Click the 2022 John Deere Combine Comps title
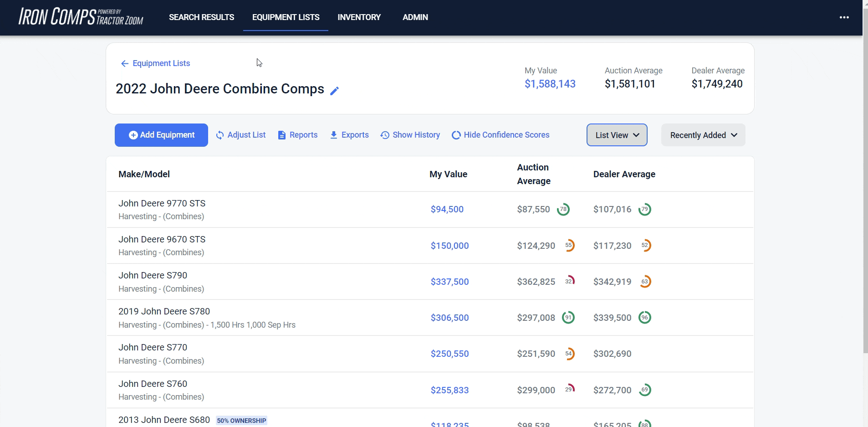Screen dimensions: 868x427 (220, 88)
